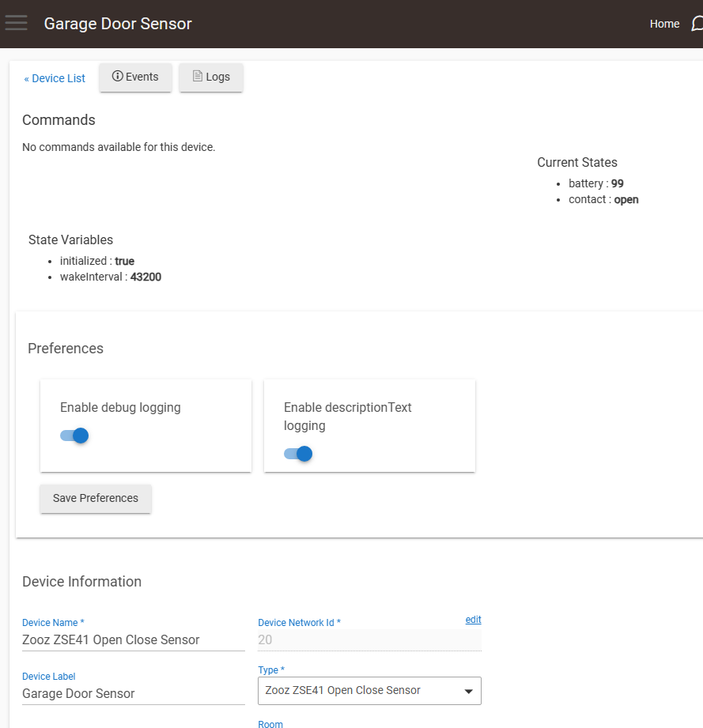Viewport: 703px width, 728px height.
Task: Click Save Preferences button
Action: [96, 499]
